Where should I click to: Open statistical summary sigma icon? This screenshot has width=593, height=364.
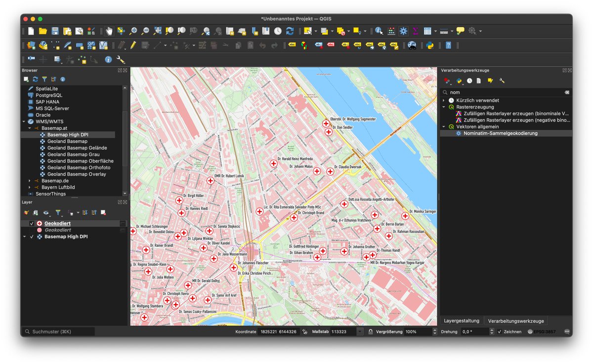tap(415, 31)
